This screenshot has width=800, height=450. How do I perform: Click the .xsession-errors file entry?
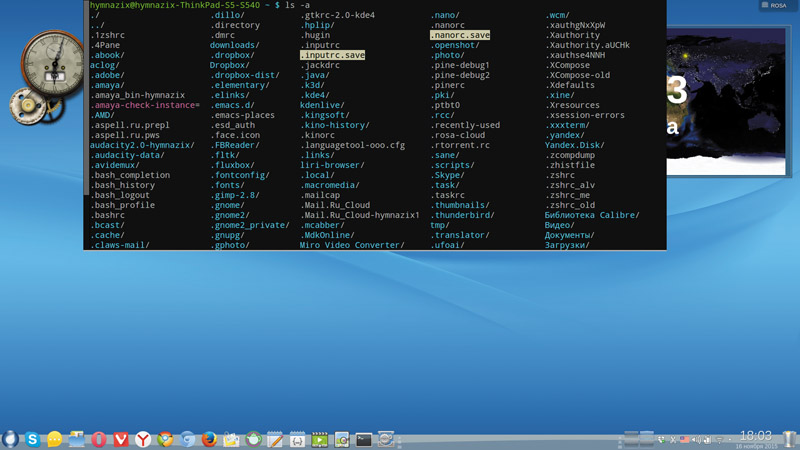585,115
